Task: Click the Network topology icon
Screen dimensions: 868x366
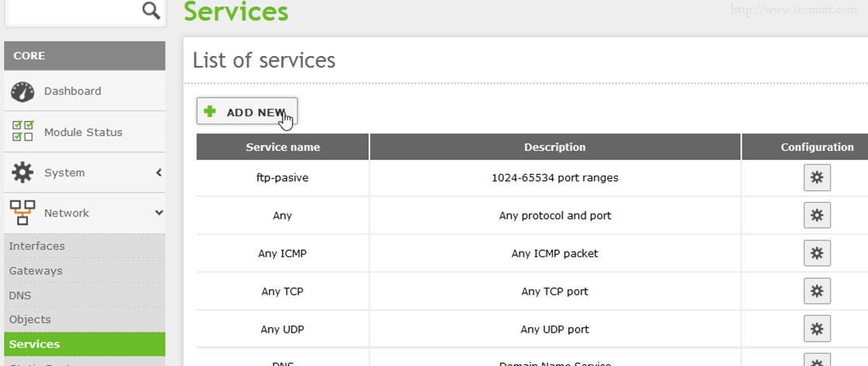Action: click(23, 213)
